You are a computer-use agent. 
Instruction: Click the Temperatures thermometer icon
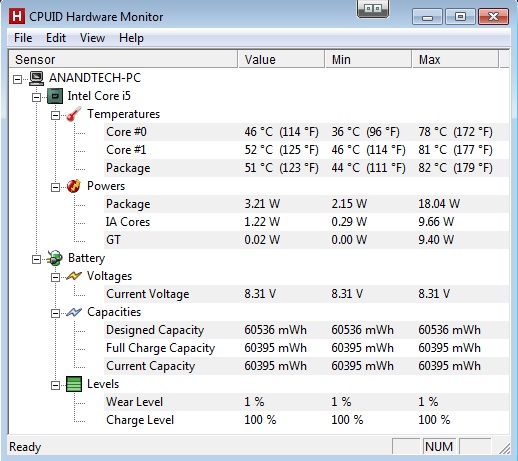coord(74,114)
